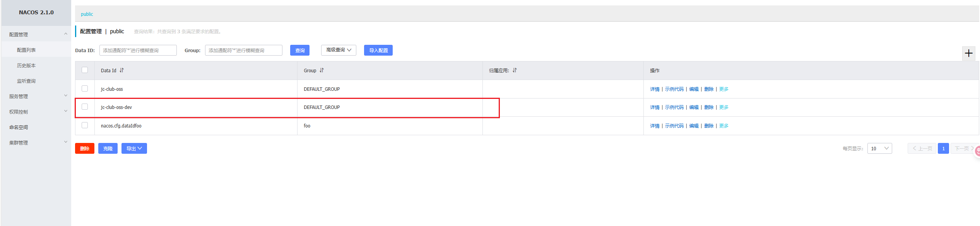Check the jc-club-oss row checkbox

(85, 88)
